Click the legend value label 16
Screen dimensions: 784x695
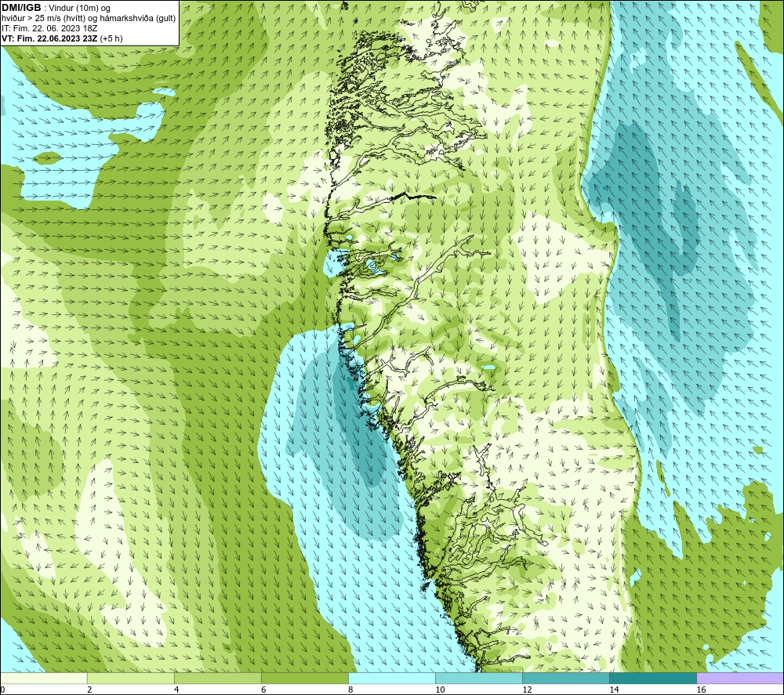pyautogui.click(x=701, y=690)
